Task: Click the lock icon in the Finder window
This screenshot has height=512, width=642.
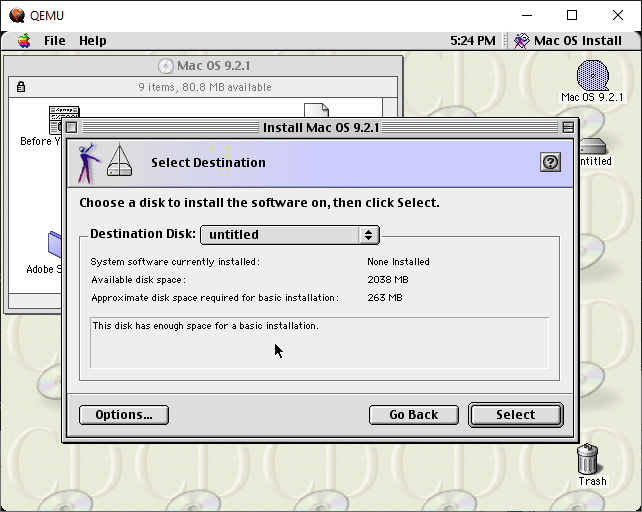Action: 21,87
